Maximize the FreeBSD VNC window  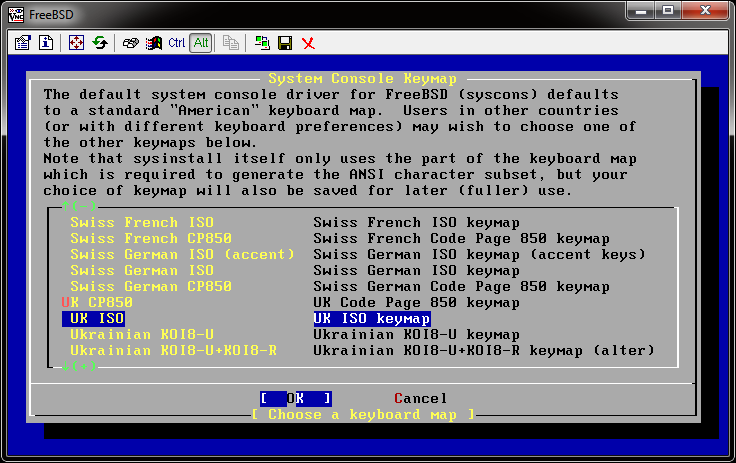(668, 11)
